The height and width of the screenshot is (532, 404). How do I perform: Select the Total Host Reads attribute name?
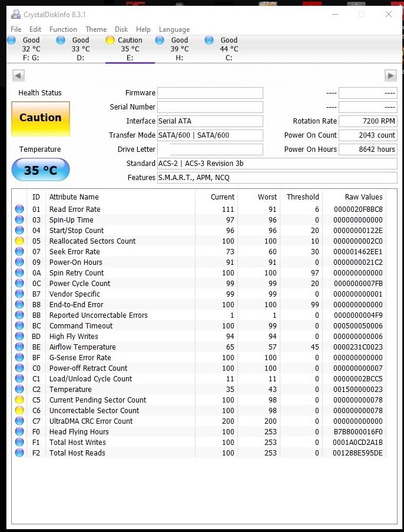point(77,453)
